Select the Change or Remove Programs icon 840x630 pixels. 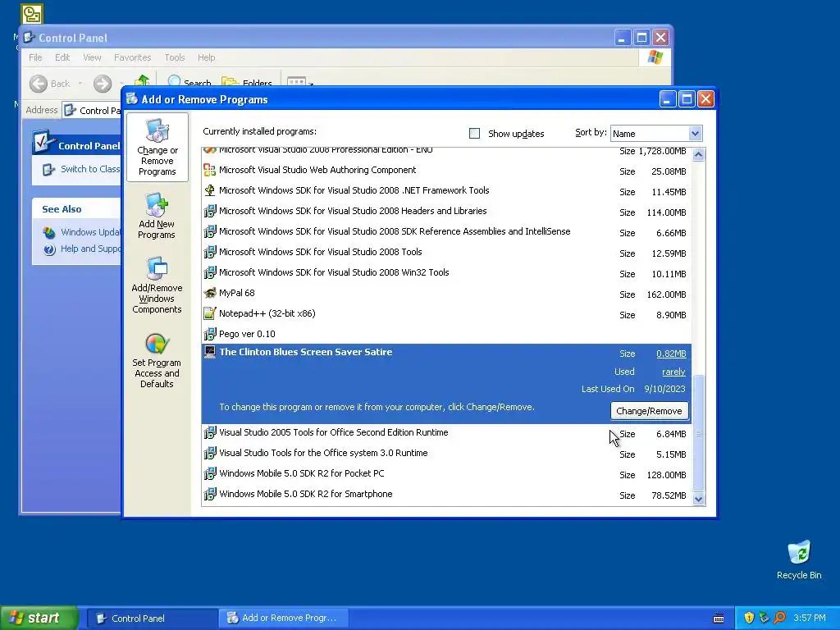(x=157, y=148)
